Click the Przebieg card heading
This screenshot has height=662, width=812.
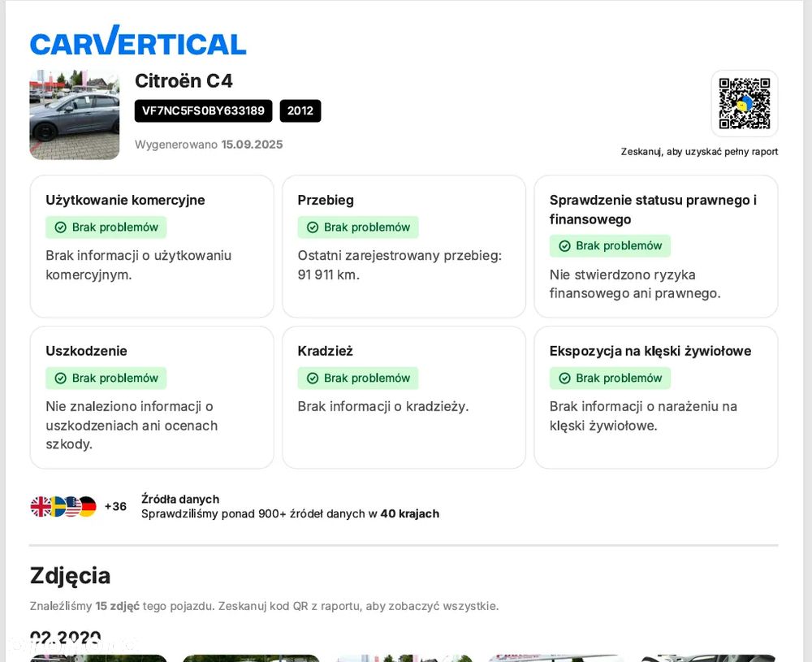[326, 201]
